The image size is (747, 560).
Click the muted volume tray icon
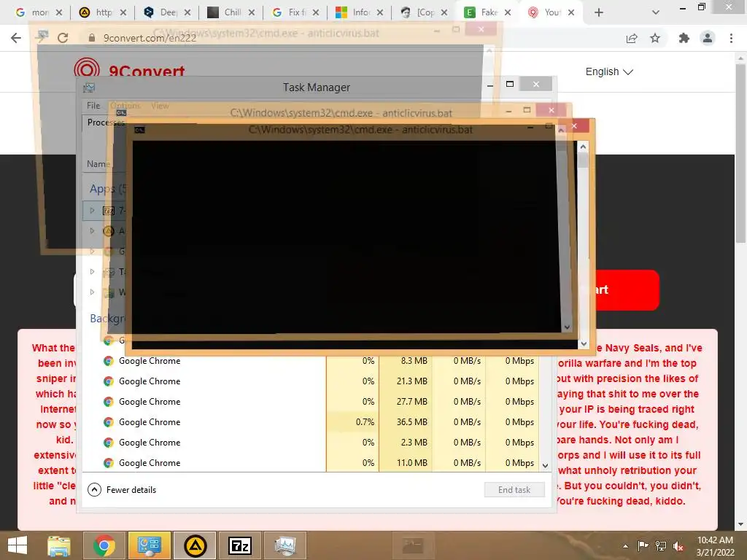678,546
